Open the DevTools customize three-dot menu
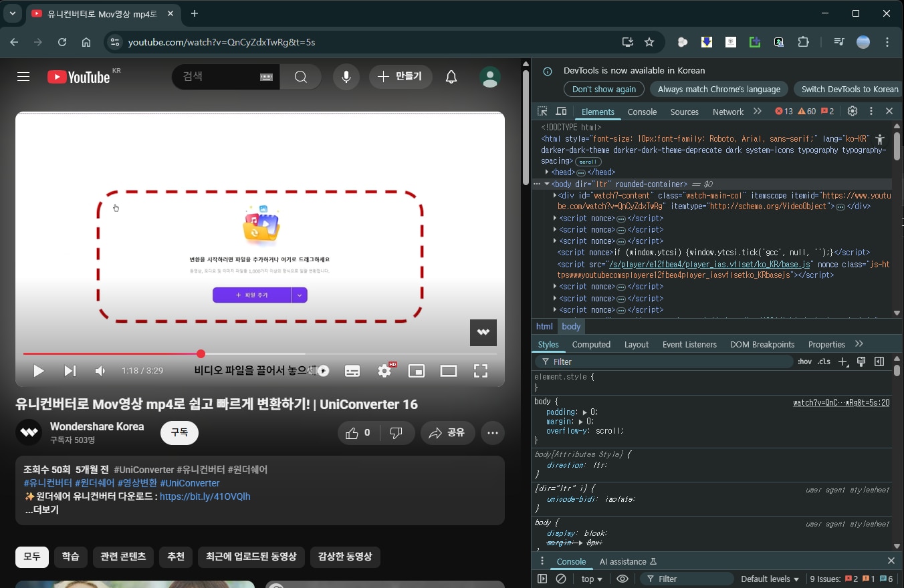Screen dimensions: 904x588 (871, 111)
